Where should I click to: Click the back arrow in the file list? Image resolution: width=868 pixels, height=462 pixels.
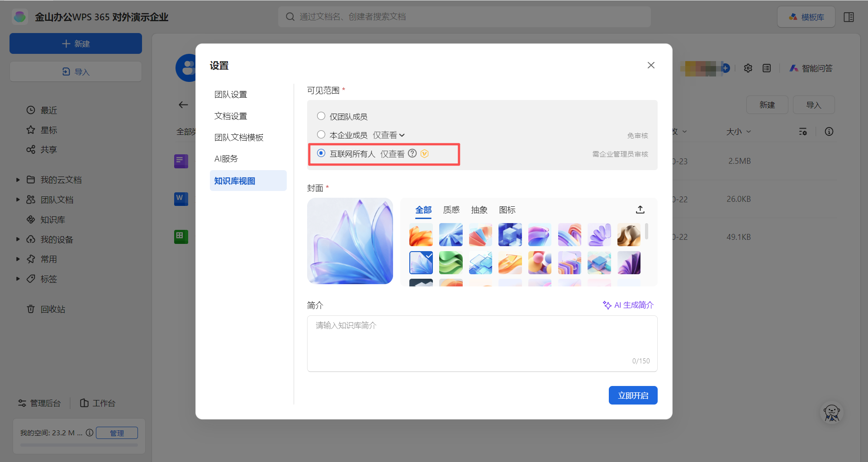click(183, 105)
